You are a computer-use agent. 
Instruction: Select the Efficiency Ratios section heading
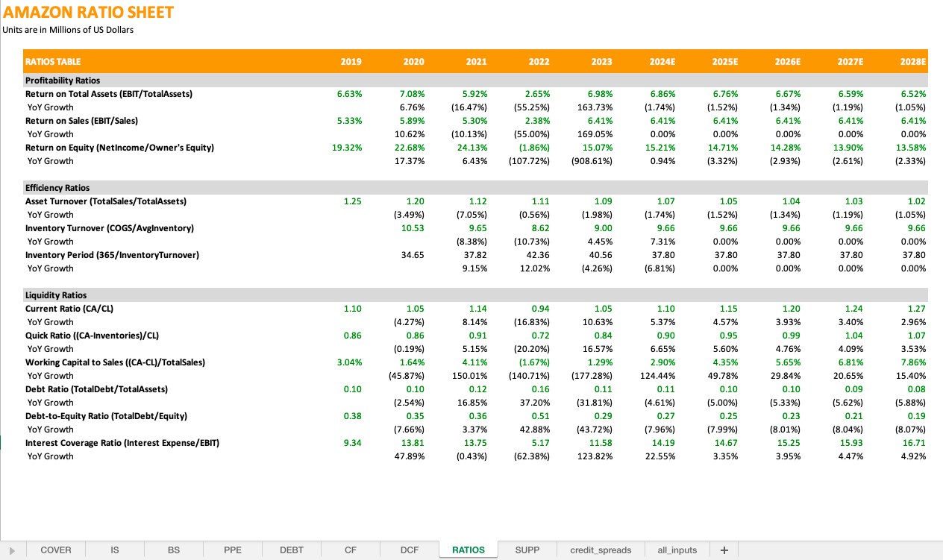tap(57, 188)
